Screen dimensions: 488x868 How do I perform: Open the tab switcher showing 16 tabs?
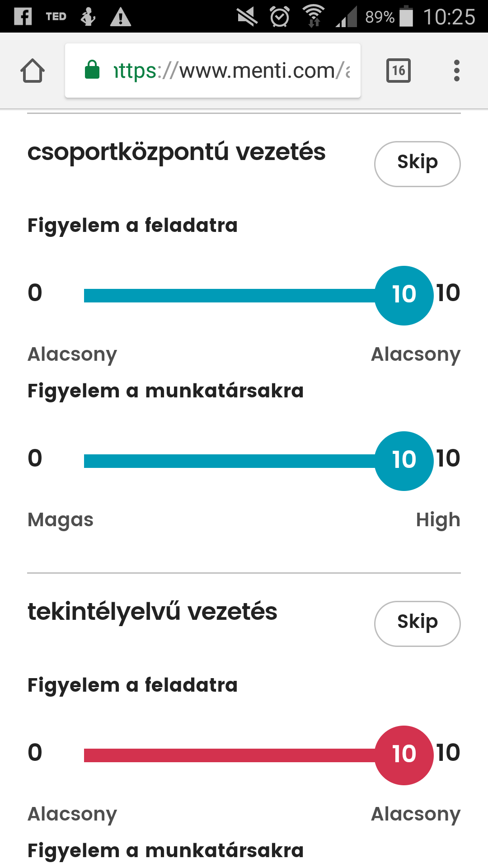point(399,71)
